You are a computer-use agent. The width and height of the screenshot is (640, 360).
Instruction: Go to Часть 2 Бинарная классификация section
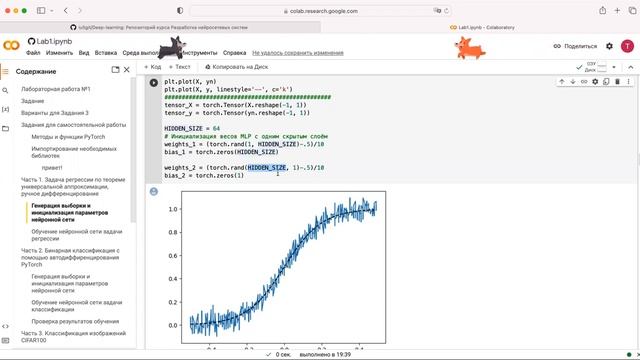tap(70, 258)
